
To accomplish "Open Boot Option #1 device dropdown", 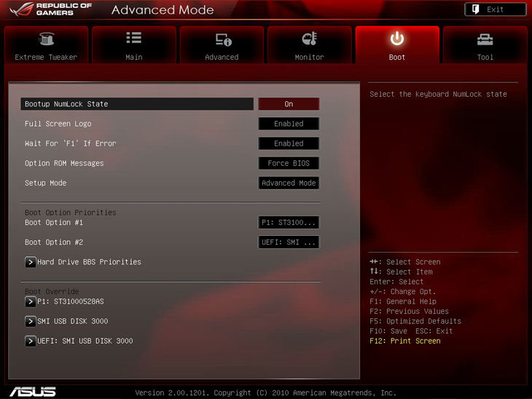I will pyautogui.click(x=289, y=222).
